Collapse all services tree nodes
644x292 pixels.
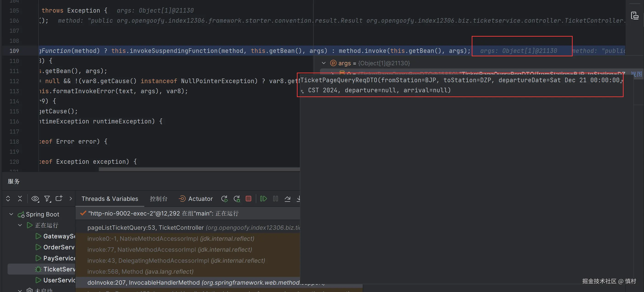pos(20,199)
